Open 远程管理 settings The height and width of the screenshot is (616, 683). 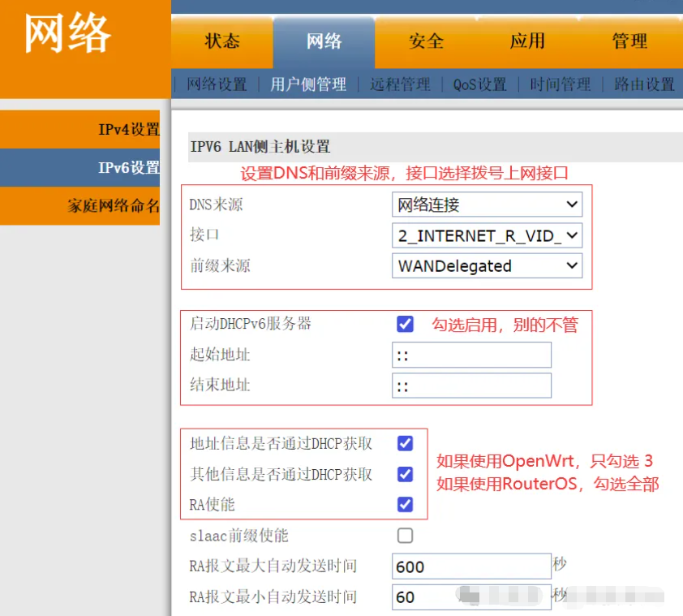pyautogui.click(x=398, y=84)
